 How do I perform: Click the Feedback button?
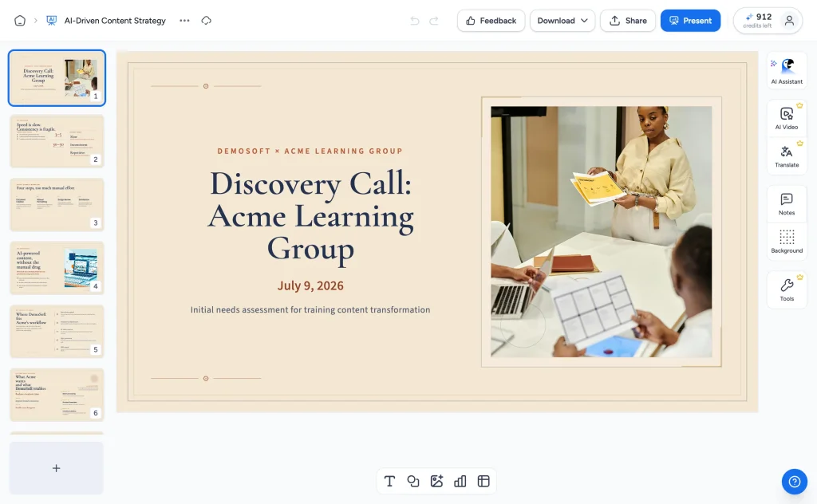[x=491, y=21]
